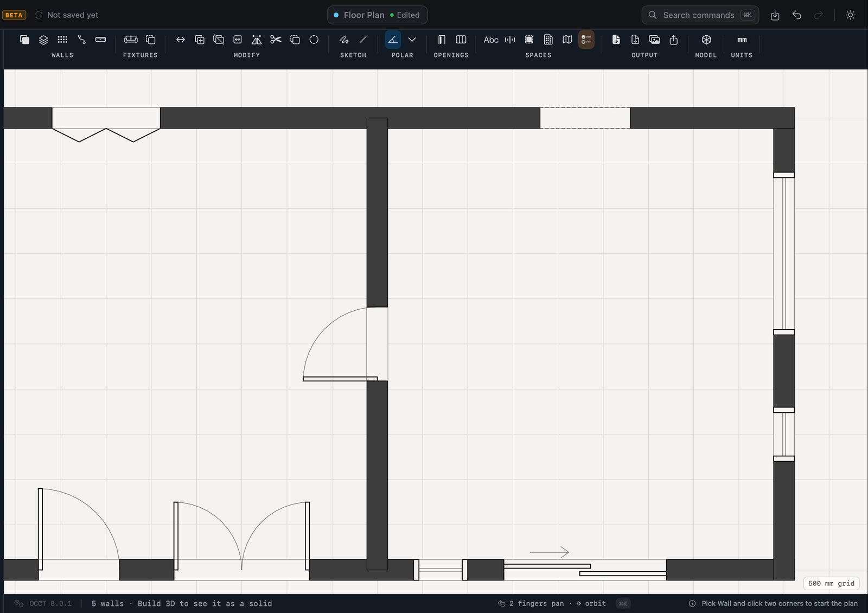Select the room area frame tool
This screenshot has height=613, width=868.
tap(529, 40)
